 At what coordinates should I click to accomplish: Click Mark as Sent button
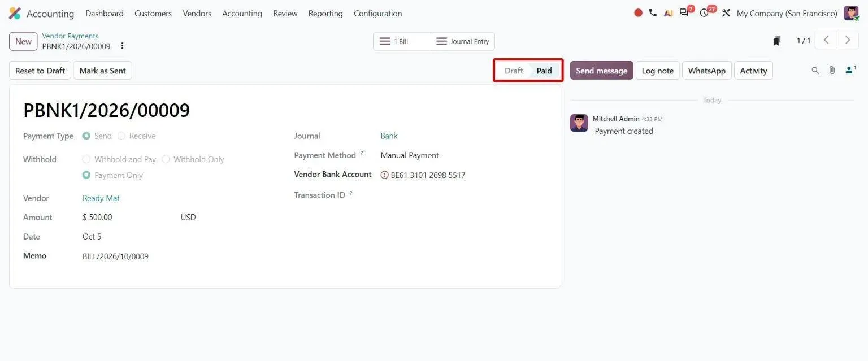[x=103, y=71]
